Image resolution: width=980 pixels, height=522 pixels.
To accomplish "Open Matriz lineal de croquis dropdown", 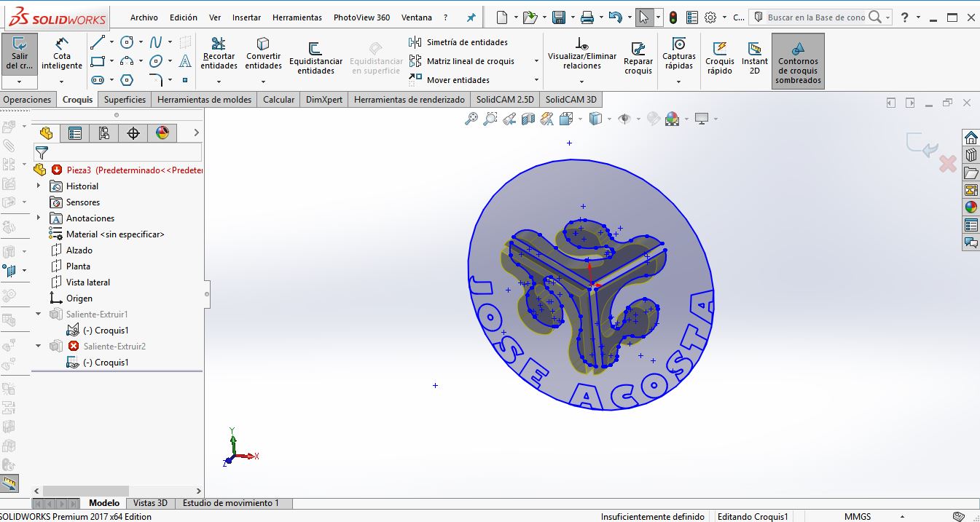I will tap(537, 61).
